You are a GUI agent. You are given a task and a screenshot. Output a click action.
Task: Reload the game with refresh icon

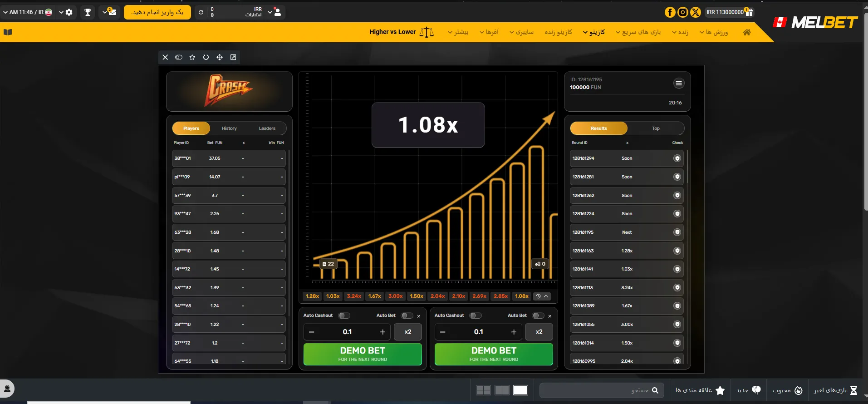[206, 57]
